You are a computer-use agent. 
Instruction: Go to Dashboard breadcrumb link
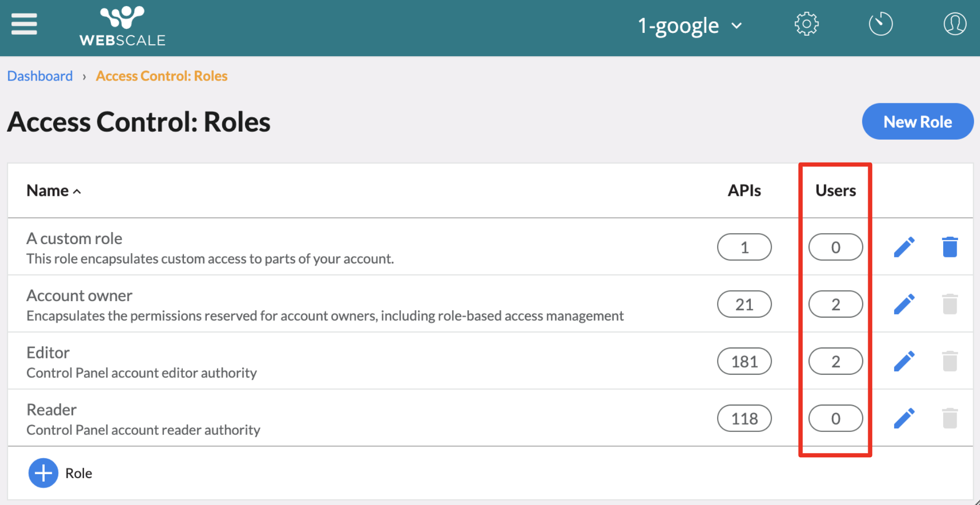(x=40, y=76)
